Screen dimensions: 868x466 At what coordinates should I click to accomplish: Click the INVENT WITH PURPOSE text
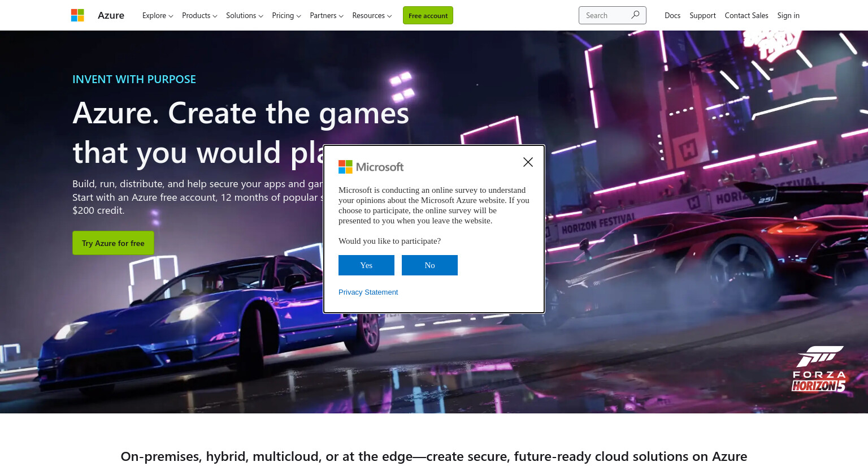(x=134, y=79)
